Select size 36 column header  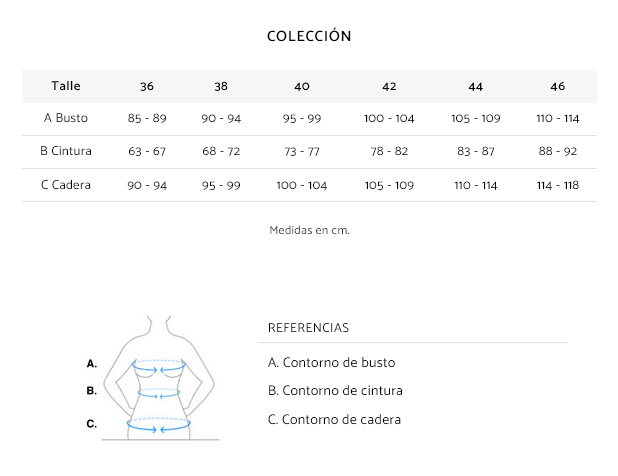click(x=147, y=86)
